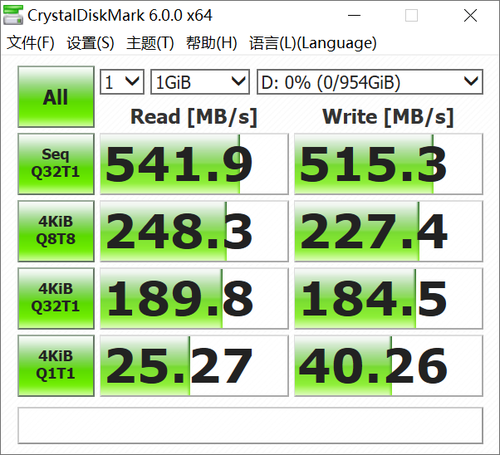Screen dimensions: 500x455
Task: Minimize the CrystalDiskMark window
Action: pos(354,15)
